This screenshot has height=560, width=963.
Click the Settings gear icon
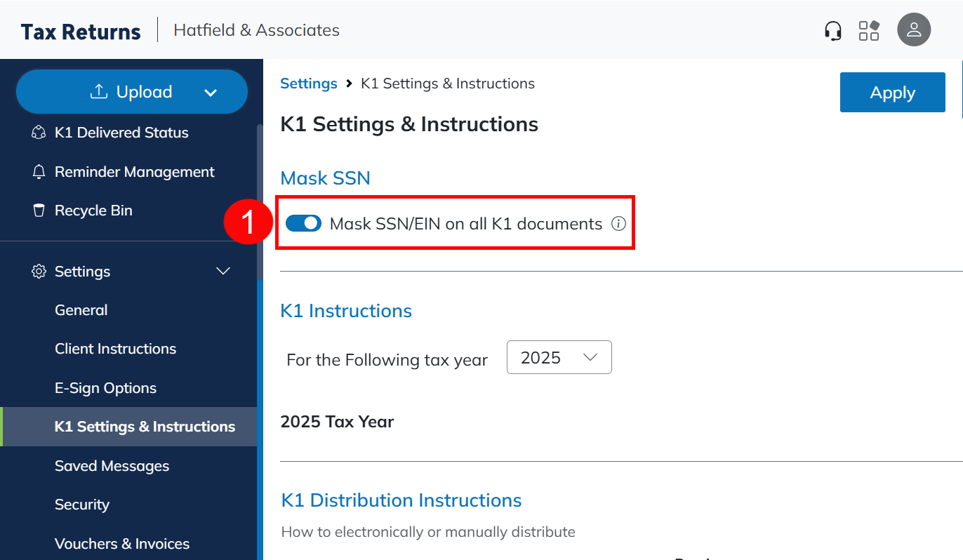coord(39,272)
